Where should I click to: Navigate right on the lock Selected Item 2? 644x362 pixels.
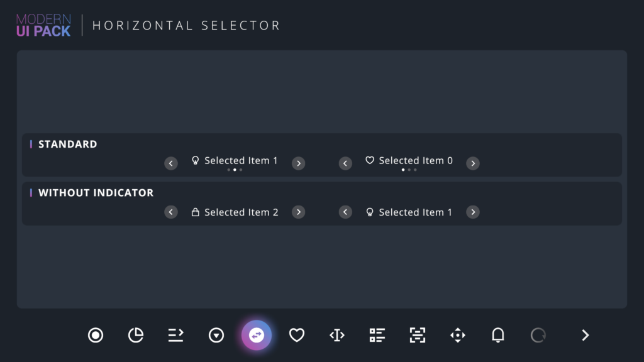[x=298, y=212]
